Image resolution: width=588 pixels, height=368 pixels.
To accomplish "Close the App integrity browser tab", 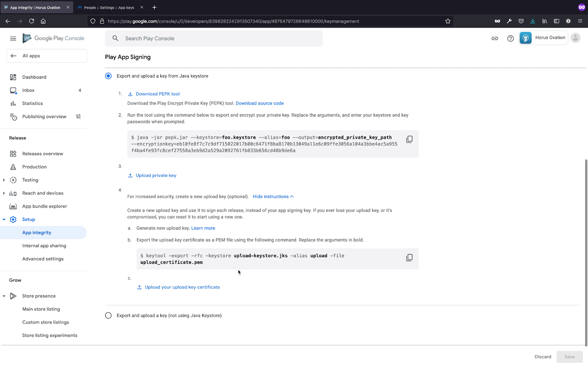I will click(68, 7).
